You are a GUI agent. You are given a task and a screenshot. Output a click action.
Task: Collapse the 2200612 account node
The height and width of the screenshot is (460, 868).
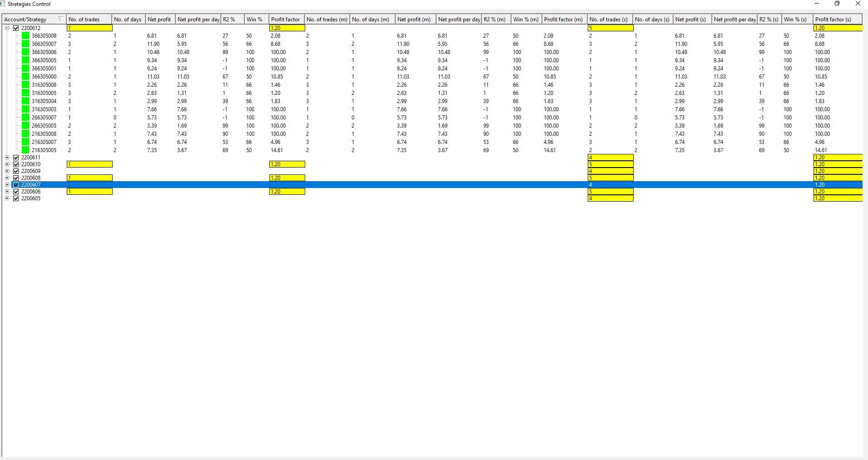tap(7, 28)
